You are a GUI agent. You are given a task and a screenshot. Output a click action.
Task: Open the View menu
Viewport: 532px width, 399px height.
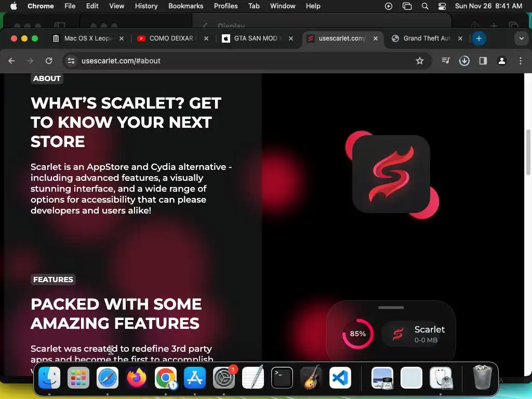click(x=116, y=6)
